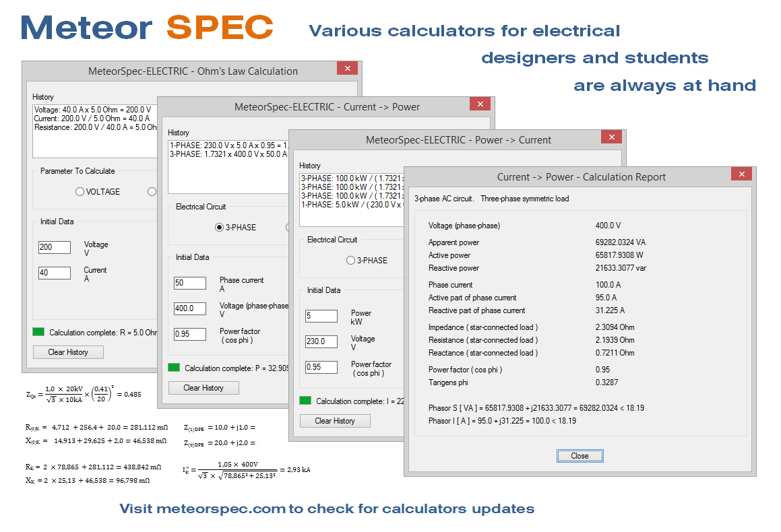The width and height of the screenshot is (781, 532).
Task: Click the Meteor SPEC logo
Action: (x=148, y=28)
